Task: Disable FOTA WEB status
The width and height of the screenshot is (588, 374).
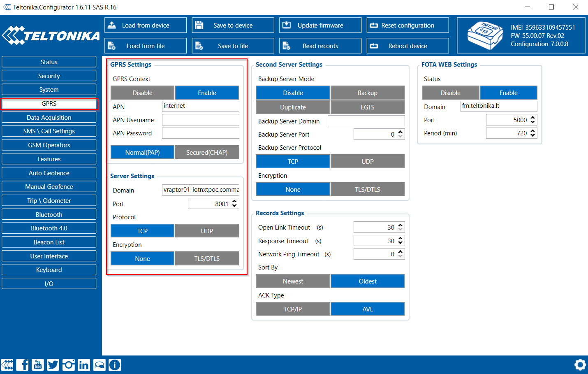Action: pos(451,93)
